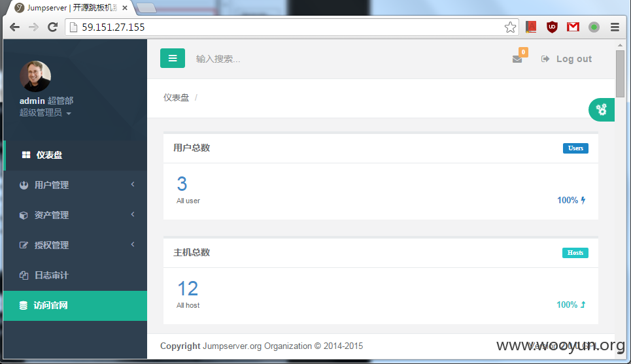Click the browser back arrow
The width and height of the screenshot is (631, 364).
pyautogui.click(x=15, y=27)
